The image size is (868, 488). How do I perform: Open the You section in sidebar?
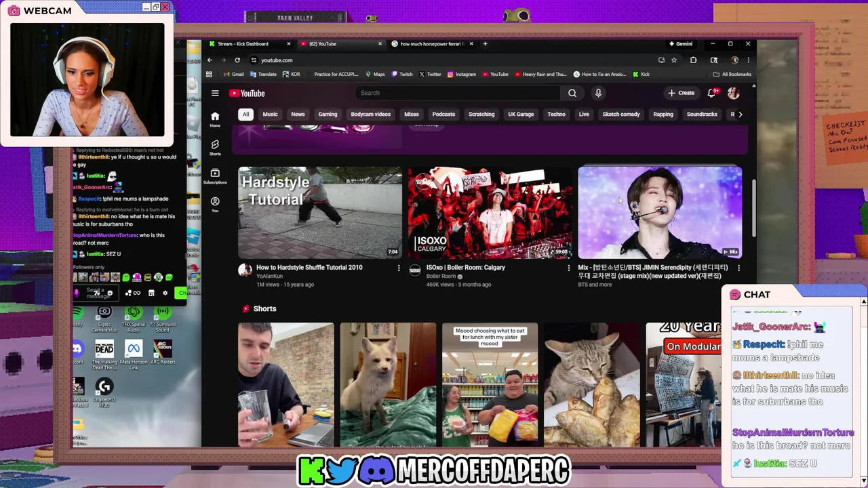coord(215,204)
